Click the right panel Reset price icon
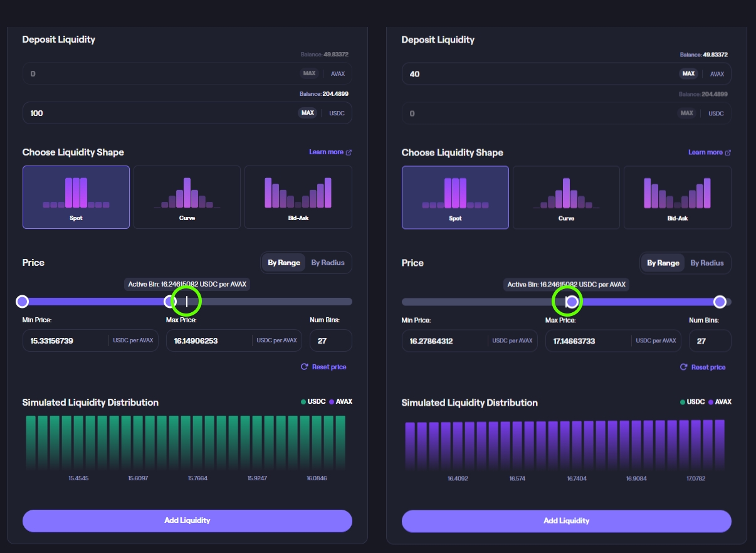The height and width of the screenshot is (553, 756). (684, 367)
